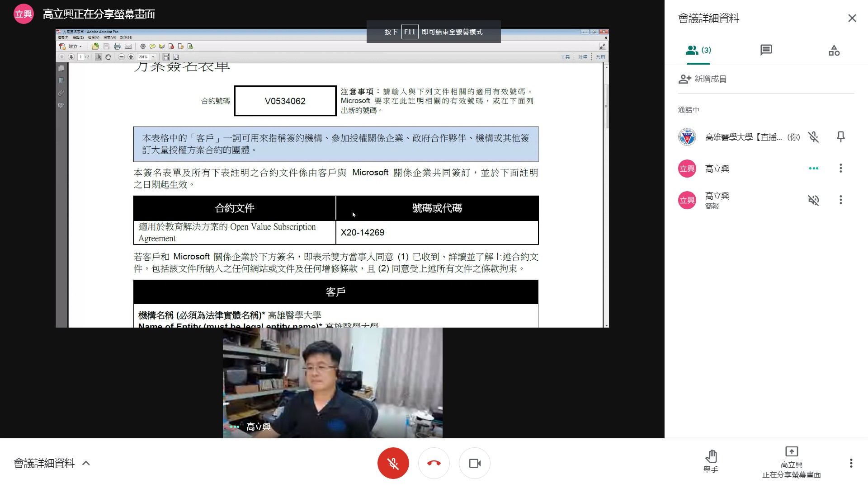Select the text selection cursor tool

(99, 57)
